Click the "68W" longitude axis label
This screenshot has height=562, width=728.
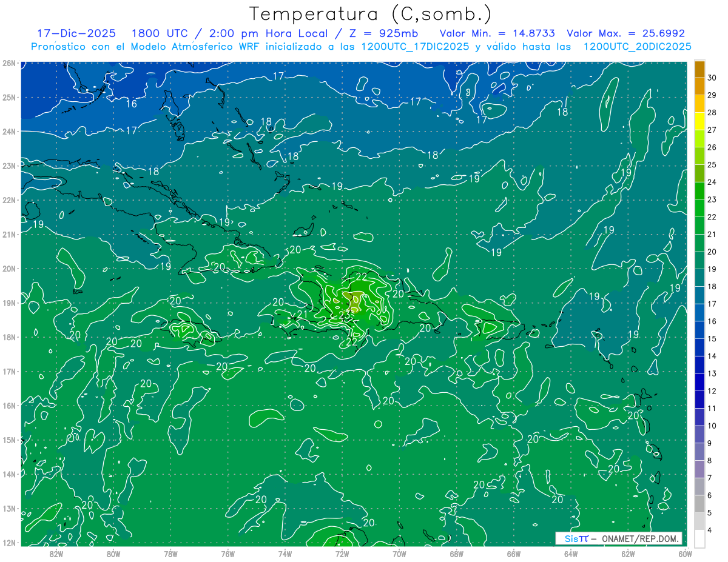click(x=456, y=554)
